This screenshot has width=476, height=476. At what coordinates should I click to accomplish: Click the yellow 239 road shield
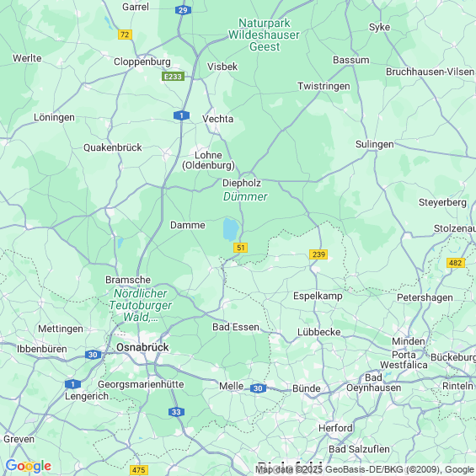coord(318,254)
